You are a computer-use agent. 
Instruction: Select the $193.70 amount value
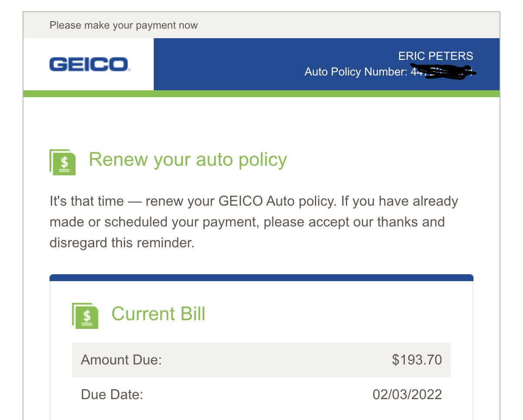(417, 360)
